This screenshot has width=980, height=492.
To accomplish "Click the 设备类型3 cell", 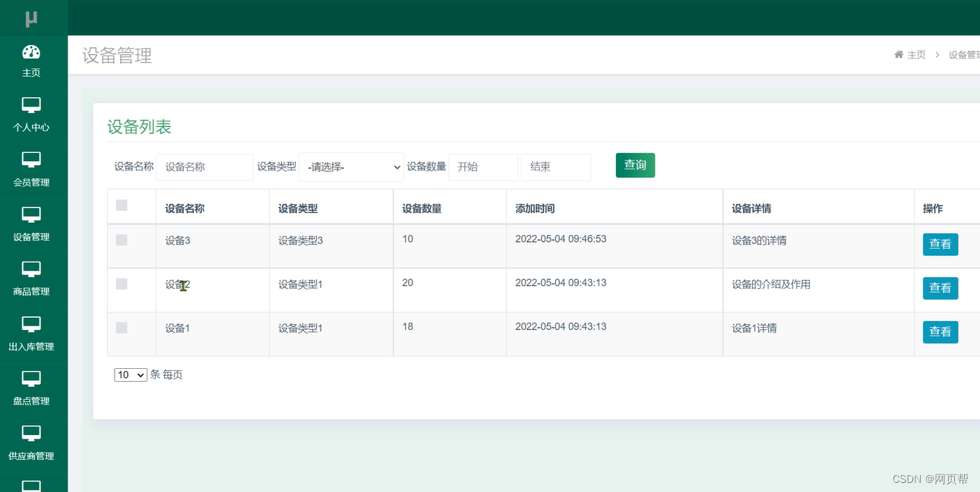I will (301, 240).
